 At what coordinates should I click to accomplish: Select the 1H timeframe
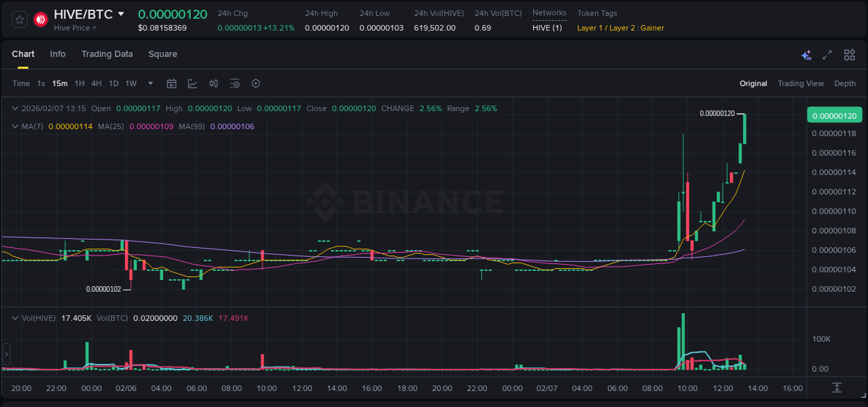point(79,83)
